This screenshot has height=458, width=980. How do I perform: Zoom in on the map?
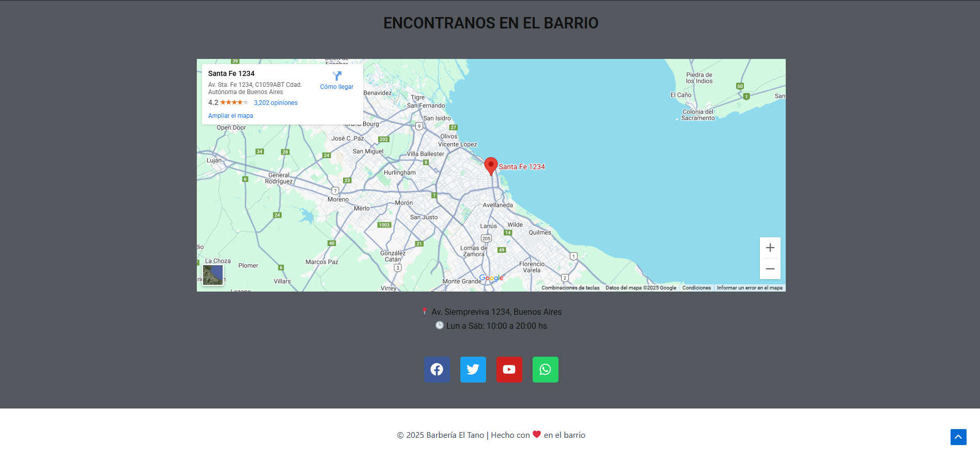coord(770,248)
